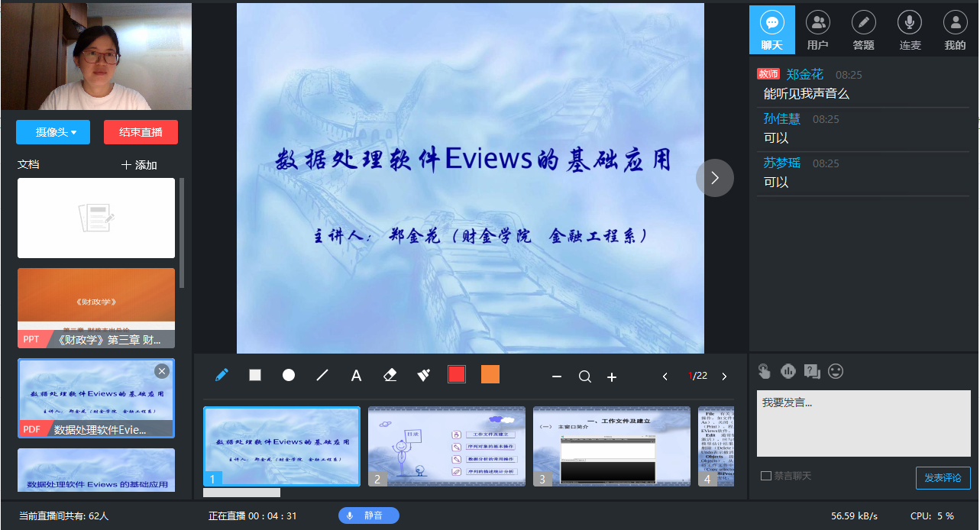The height and width of the screenshot is (530, 980).
Task: Select the straight line tool
Action: click(x=322, y=375)
